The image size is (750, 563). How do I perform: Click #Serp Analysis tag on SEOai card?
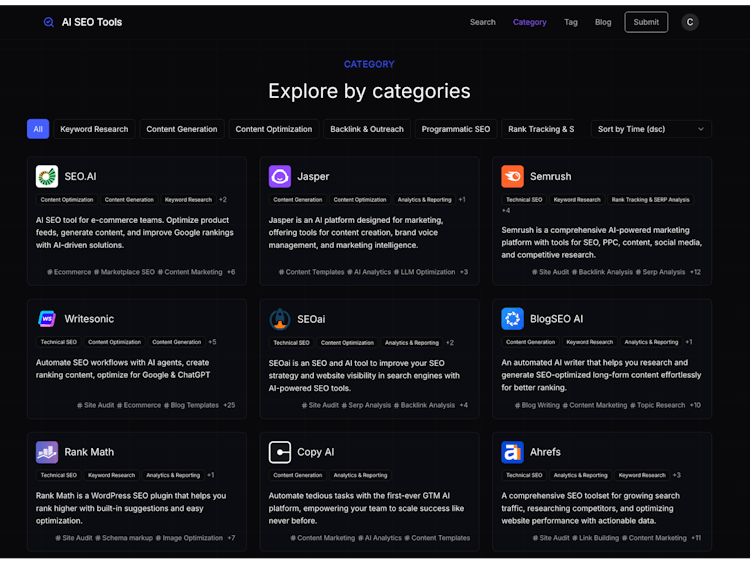pos(366,405)
